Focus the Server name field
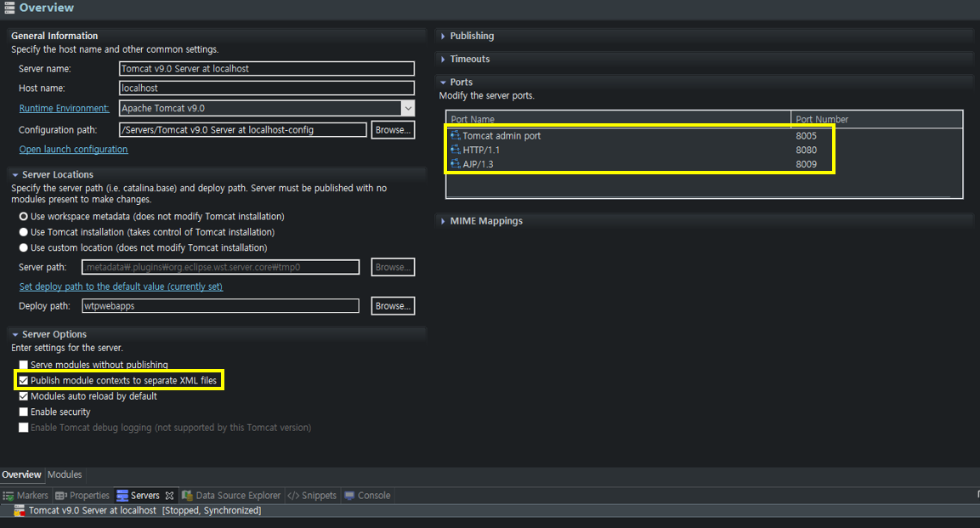Image resolution: width=980 pixels, height=528 pixels. (267, 69)
